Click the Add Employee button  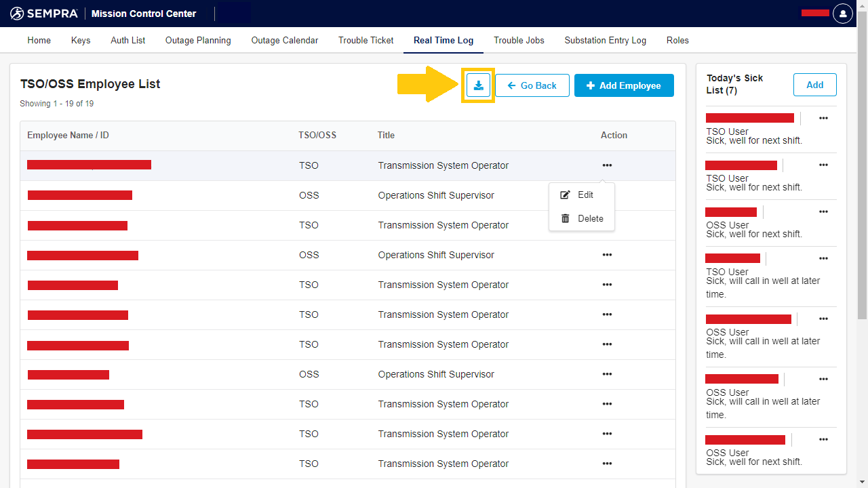(x=624, y=85)
